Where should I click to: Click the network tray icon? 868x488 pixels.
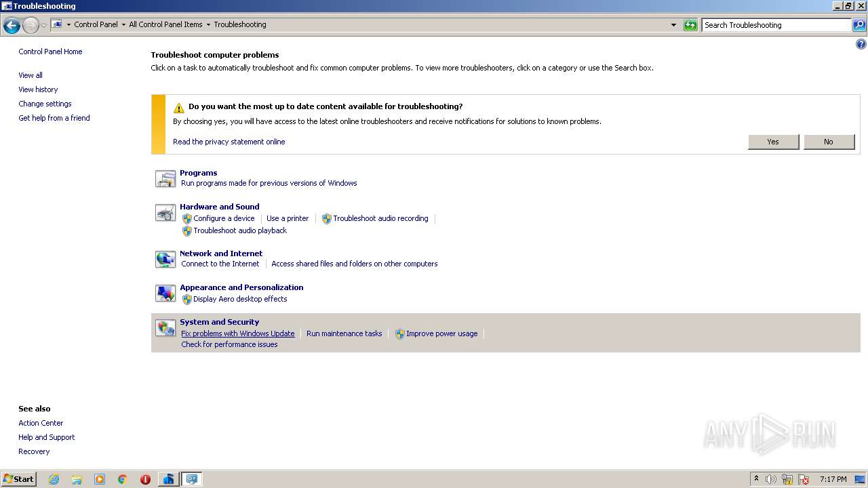(787, 479)
